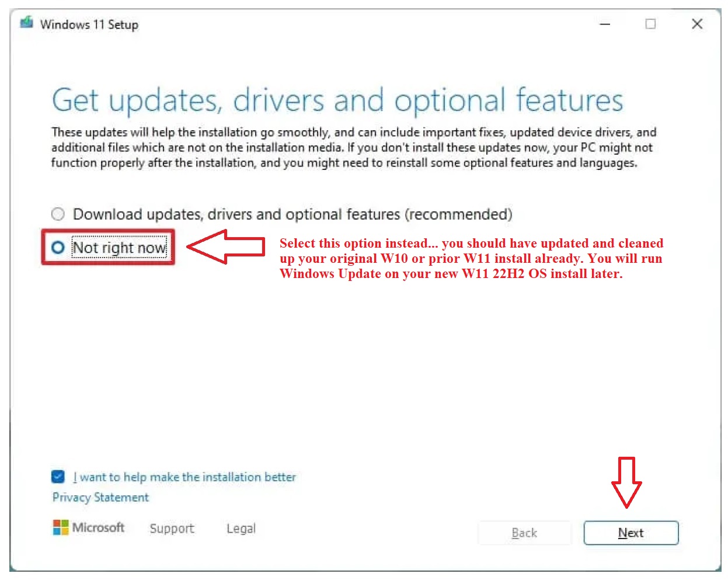
Task: Maximize the Windows 11 Setup window
Action: pos(650,24)
